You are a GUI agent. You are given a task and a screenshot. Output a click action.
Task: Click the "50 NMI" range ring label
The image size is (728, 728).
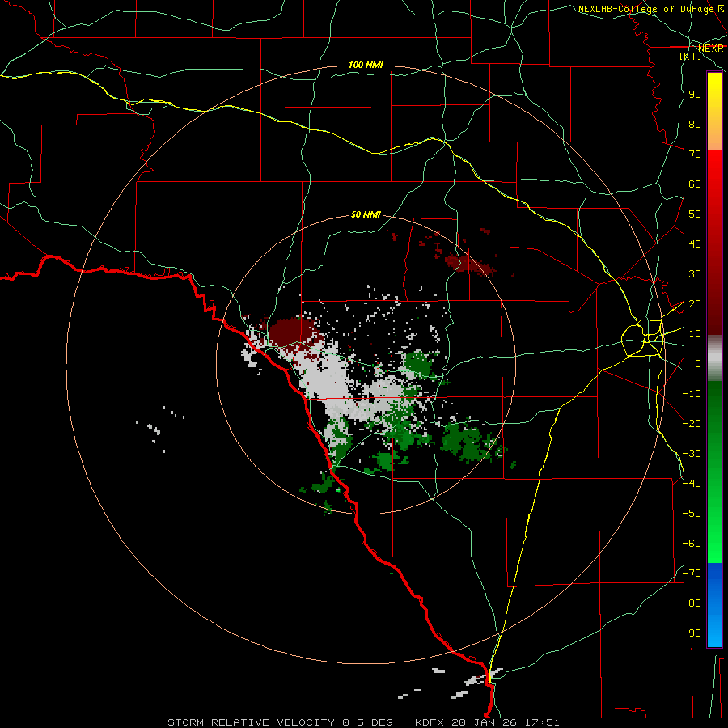[366, 214]
